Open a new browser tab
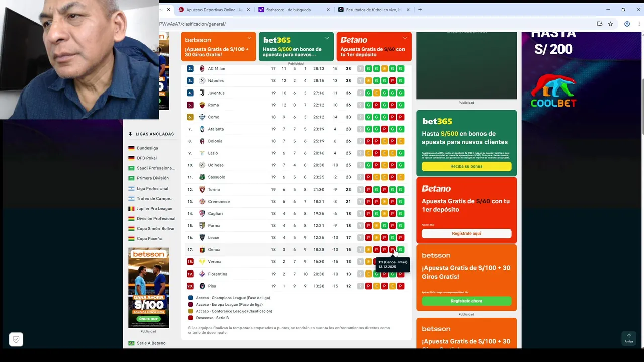The width and height of the screenshot is (644, 362). (420, 10)
